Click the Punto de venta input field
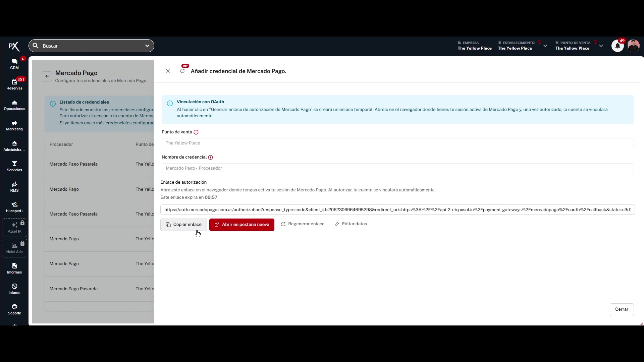The width and height of the screenshot is (644, 362). tap(397, 143)
